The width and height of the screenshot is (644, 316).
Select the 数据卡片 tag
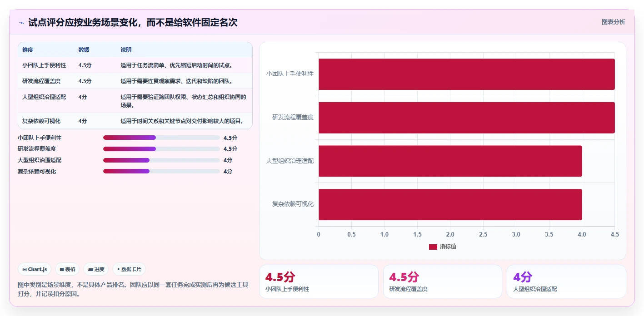(129, 269)
